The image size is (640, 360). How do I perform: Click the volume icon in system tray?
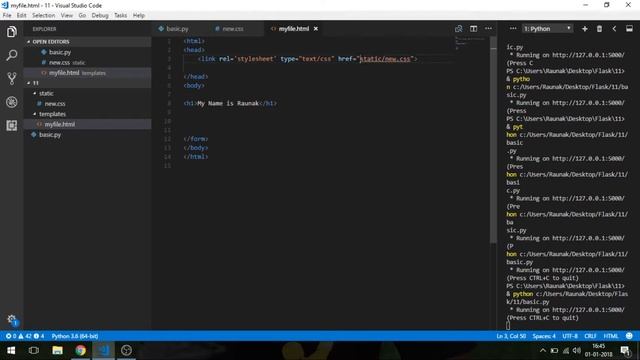pos(576,350)
